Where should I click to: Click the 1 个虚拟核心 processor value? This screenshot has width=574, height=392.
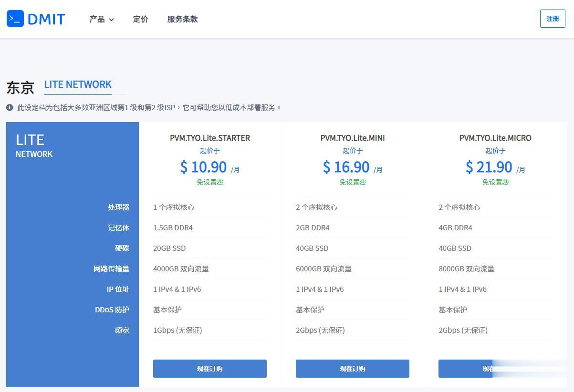174,207
